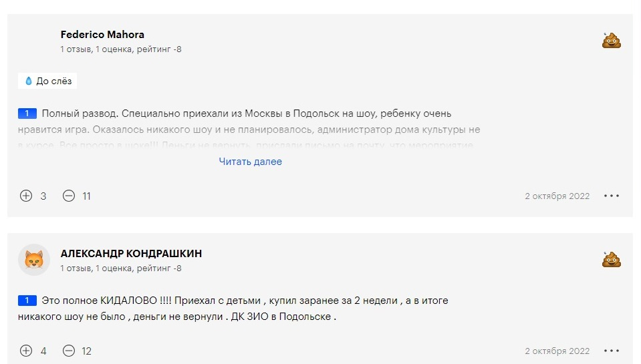Screen dimensions: 641x364
Task: Click the blue 1 rating badge on Federico's review
Action: (27, 114)
